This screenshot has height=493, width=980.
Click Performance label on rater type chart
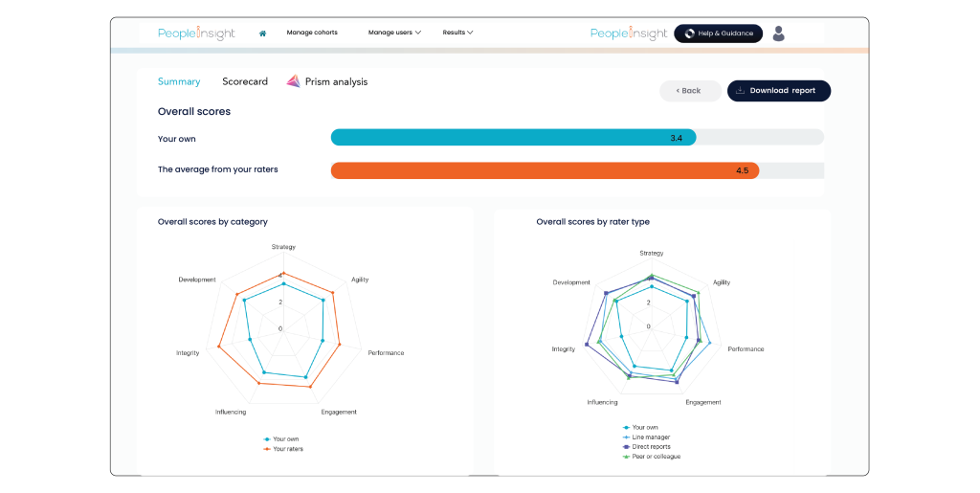tap(746, 349)
